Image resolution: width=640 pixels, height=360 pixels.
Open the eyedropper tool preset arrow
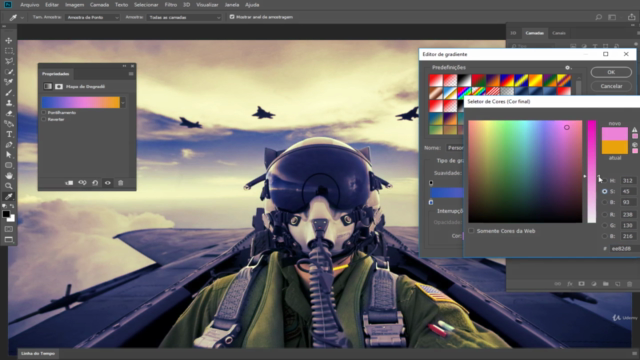(x=22, y=18)
